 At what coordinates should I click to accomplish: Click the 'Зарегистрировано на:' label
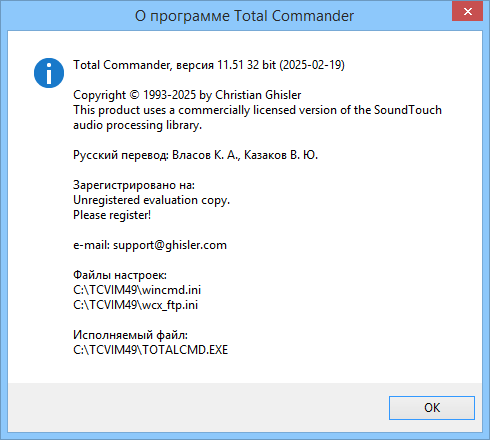[134, 185]
